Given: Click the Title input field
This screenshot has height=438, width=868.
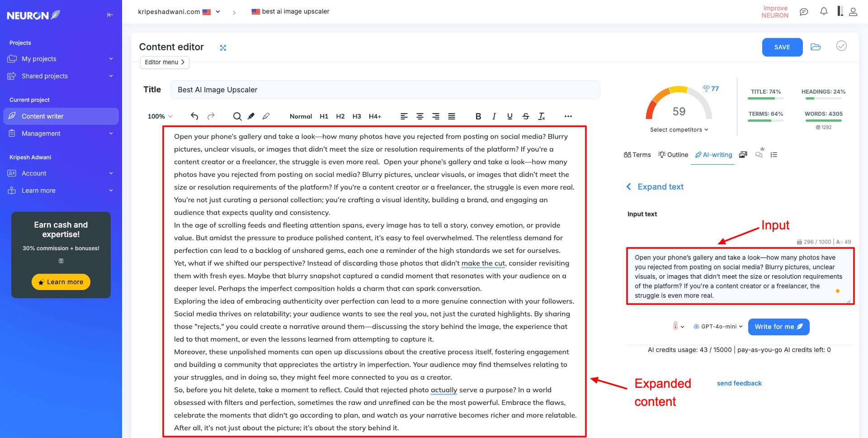Looking at the screenshot, I should pyautogui.click(x=385, y=90).
